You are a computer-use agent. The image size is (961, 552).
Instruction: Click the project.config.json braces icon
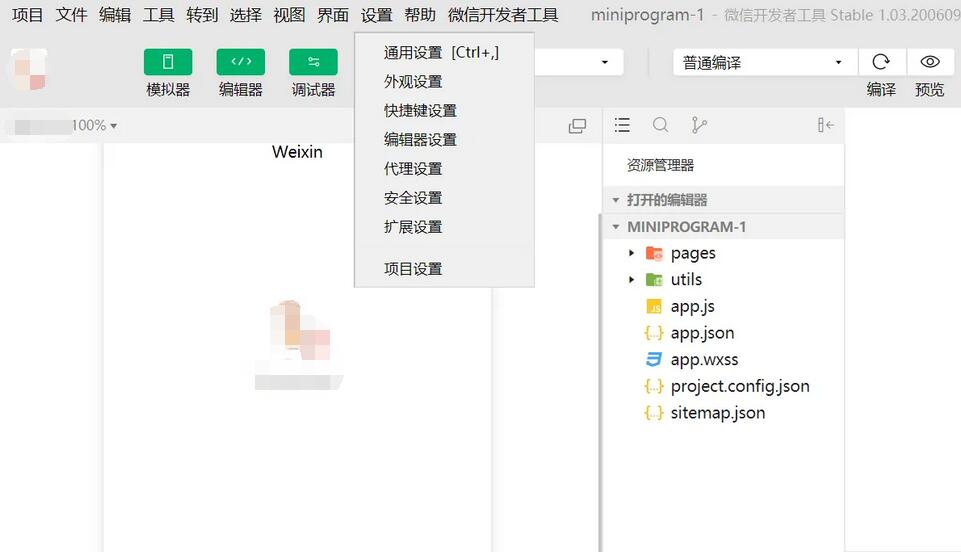654,386
